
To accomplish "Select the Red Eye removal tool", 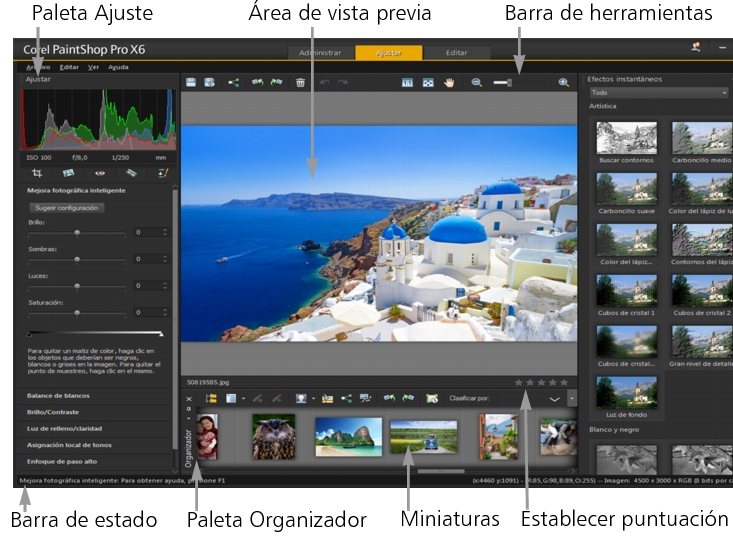I will pyautogui.click(x=100, y=172).
